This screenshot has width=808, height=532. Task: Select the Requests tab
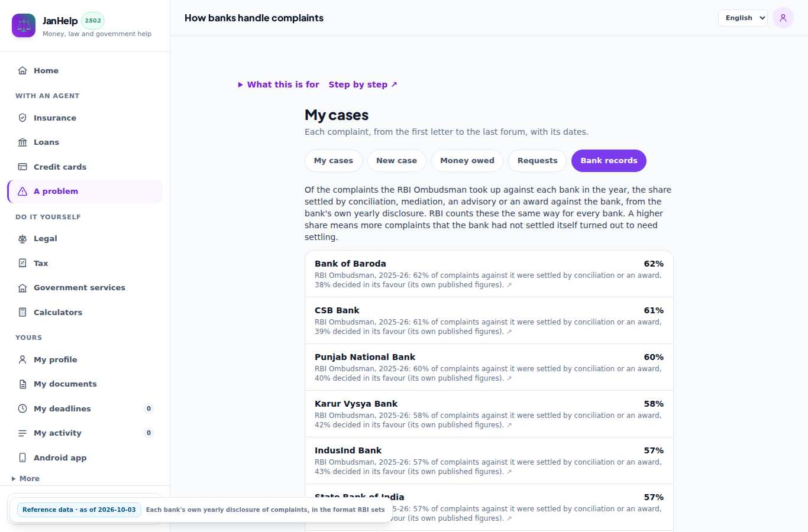pyautogui.click(x=537, y=161)
